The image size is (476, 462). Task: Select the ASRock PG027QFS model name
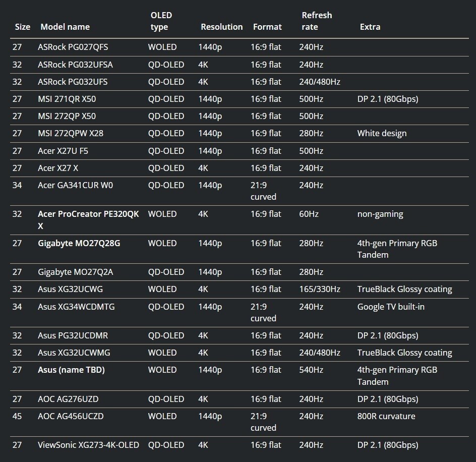point(73,47)
